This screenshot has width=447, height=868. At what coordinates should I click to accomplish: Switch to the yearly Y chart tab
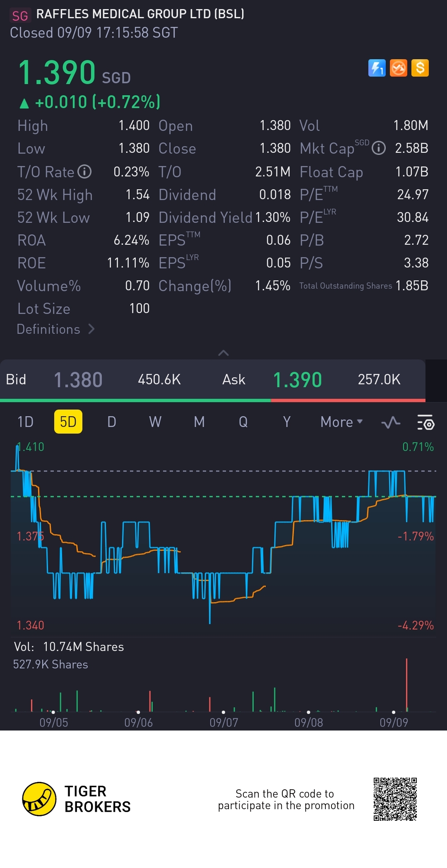(x=286, y=422)
